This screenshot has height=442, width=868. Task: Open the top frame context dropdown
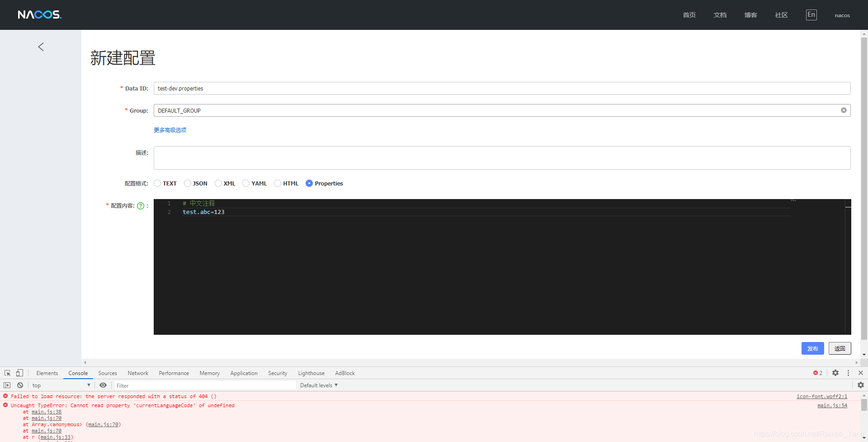[61, 385]
